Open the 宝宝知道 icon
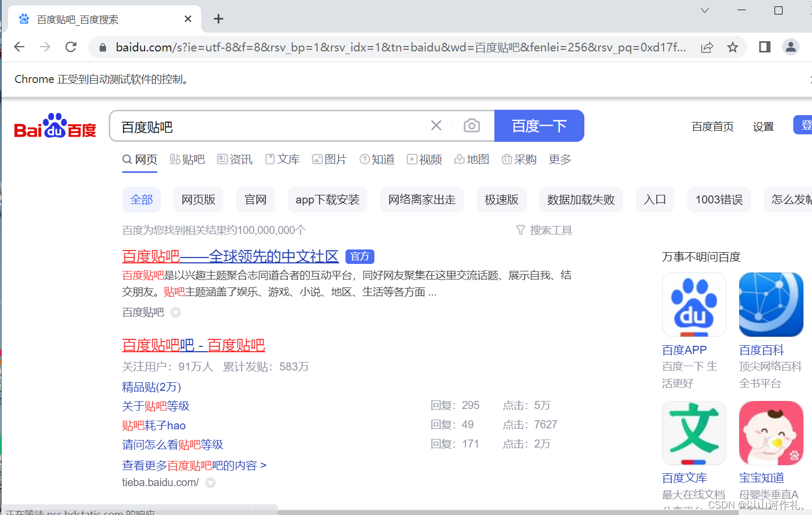Viewport: 812px width, 515px height. (771, 433)
